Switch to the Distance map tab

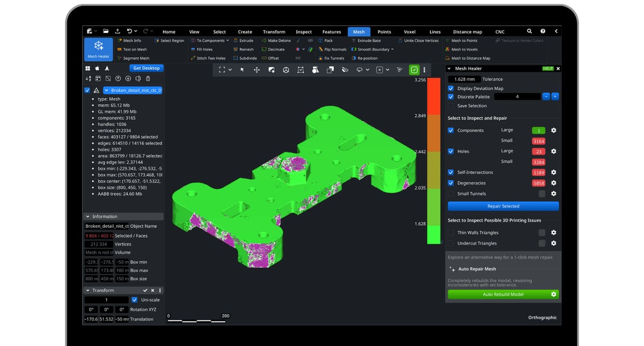coord(467,32)
